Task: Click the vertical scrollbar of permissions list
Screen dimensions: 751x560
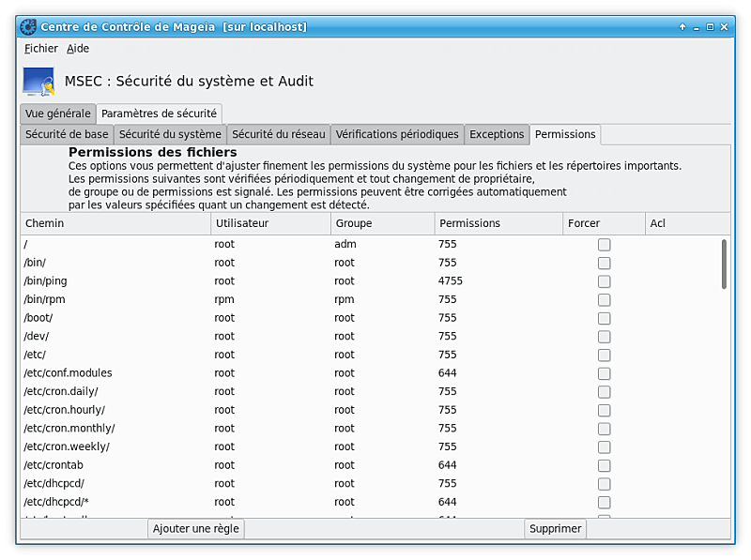Action: tap(724, 265)
